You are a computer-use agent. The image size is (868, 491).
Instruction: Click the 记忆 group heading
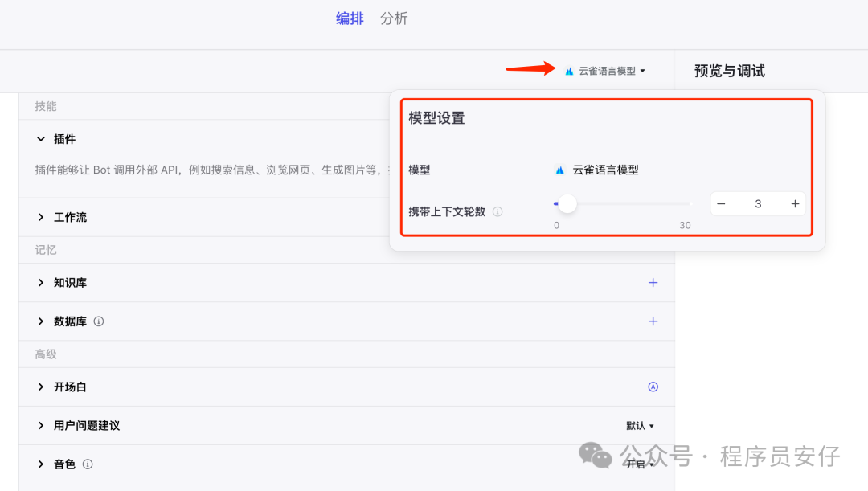click(x=46, y=250)
